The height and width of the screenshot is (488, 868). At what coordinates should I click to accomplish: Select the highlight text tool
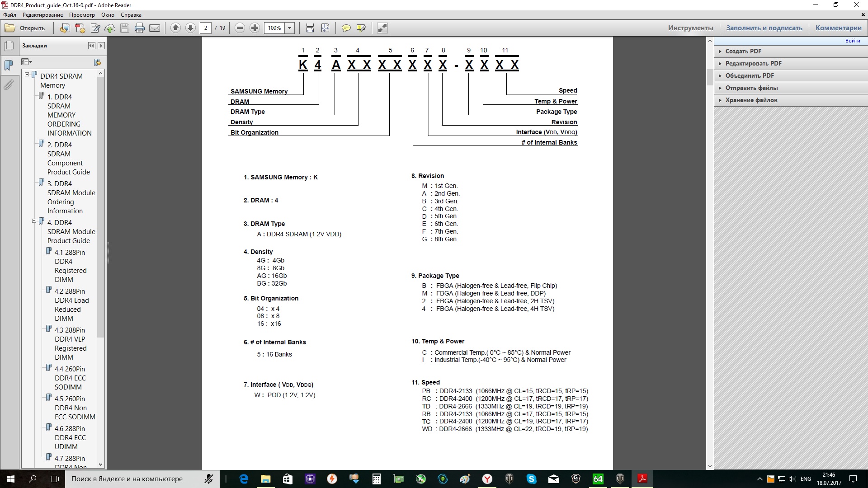361,28
